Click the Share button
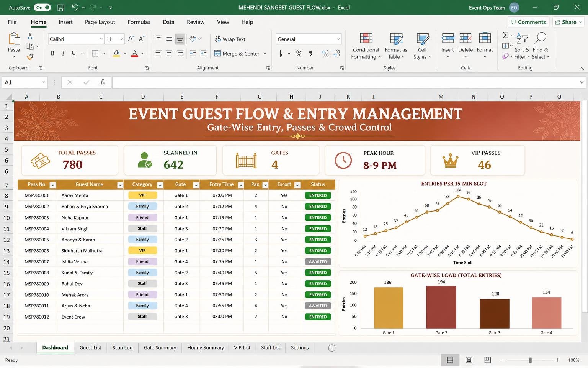 click(x=568, y=22)
